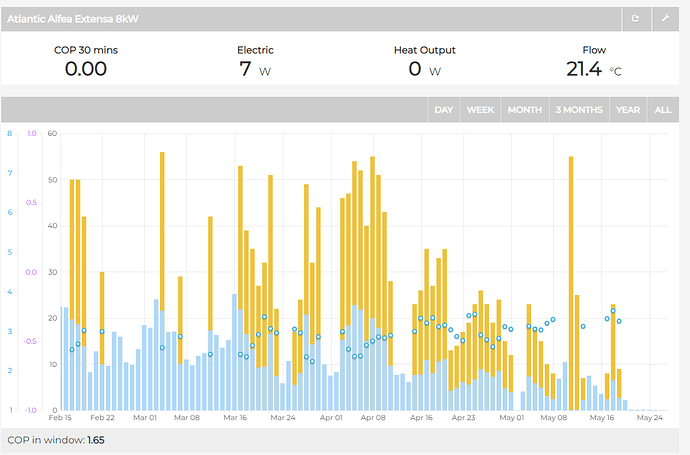Click the Atlantic Alfea Extensa 8kW title

pos(73,19)
